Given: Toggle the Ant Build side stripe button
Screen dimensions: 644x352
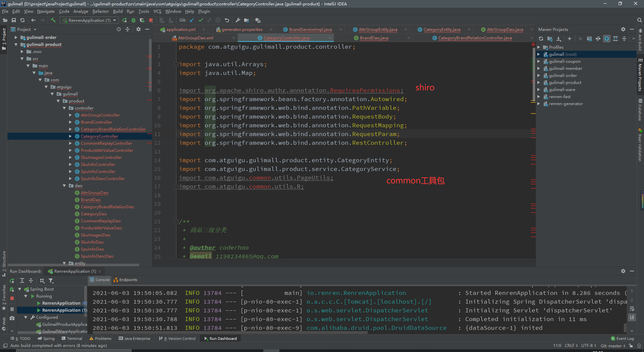Looking at the screenshot, I should click(640, 40).
